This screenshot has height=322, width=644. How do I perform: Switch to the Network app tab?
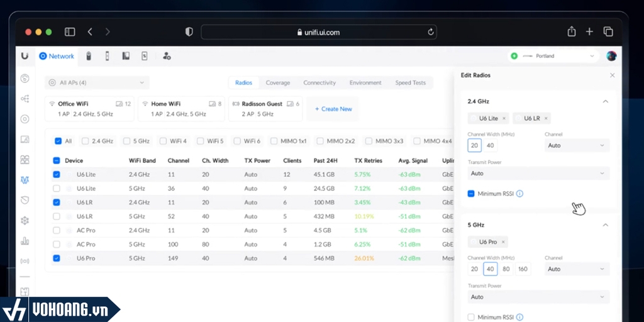(x=57, y=56)
